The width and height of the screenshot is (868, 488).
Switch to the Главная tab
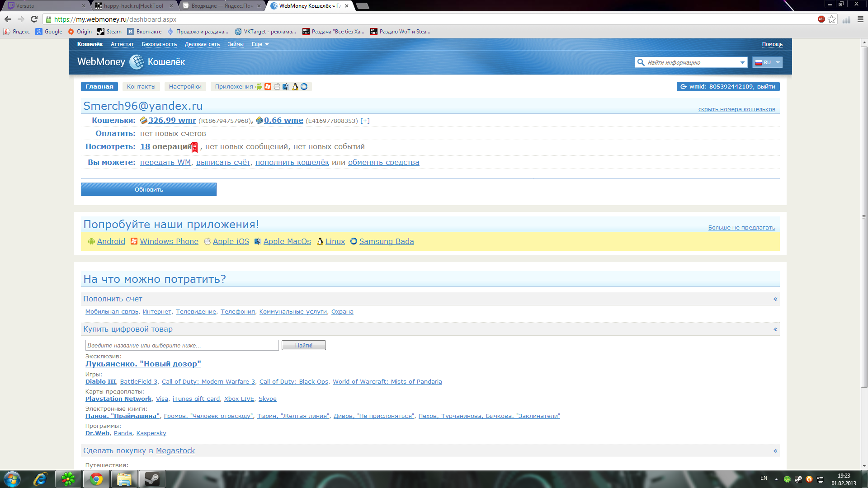click(99, 87)
